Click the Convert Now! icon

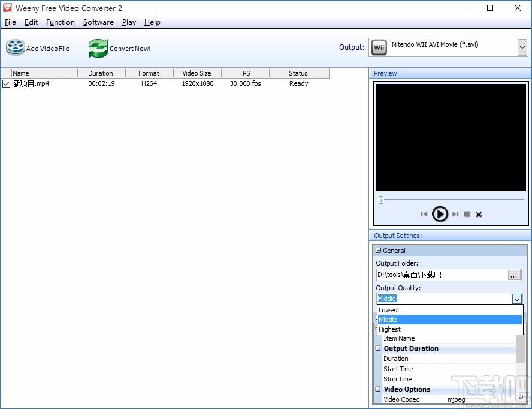(x=98, y=47)
